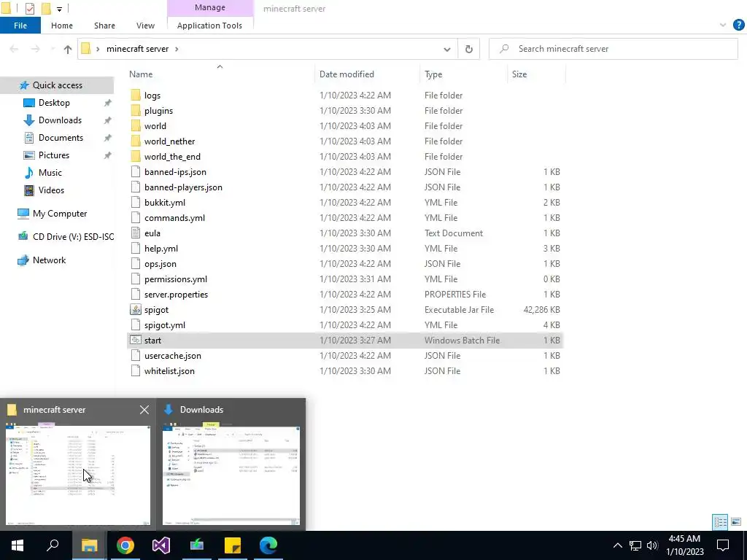
Task: Open the address bar history dropdown
Action: pyautogui.click(x=447, y=49)
